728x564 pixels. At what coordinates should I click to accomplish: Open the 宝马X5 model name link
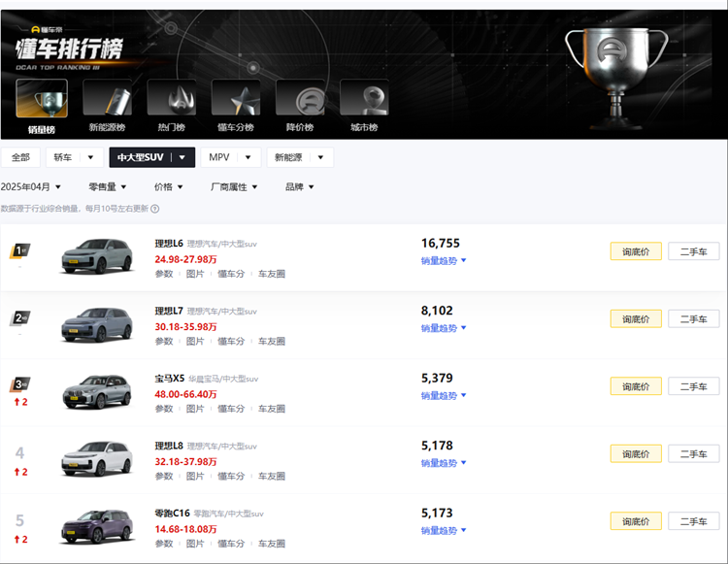click(x=170, y=379)
